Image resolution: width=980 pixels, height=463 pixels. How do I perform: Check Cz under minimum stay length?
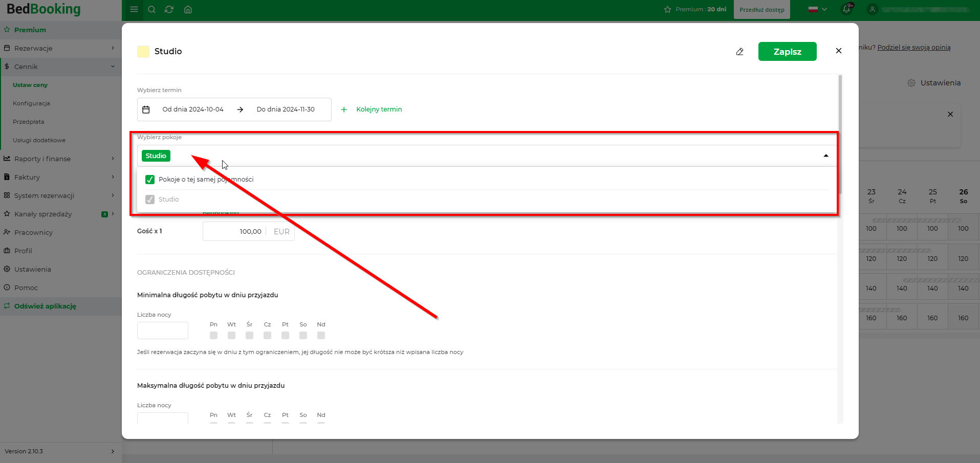[x=268, y=336]
